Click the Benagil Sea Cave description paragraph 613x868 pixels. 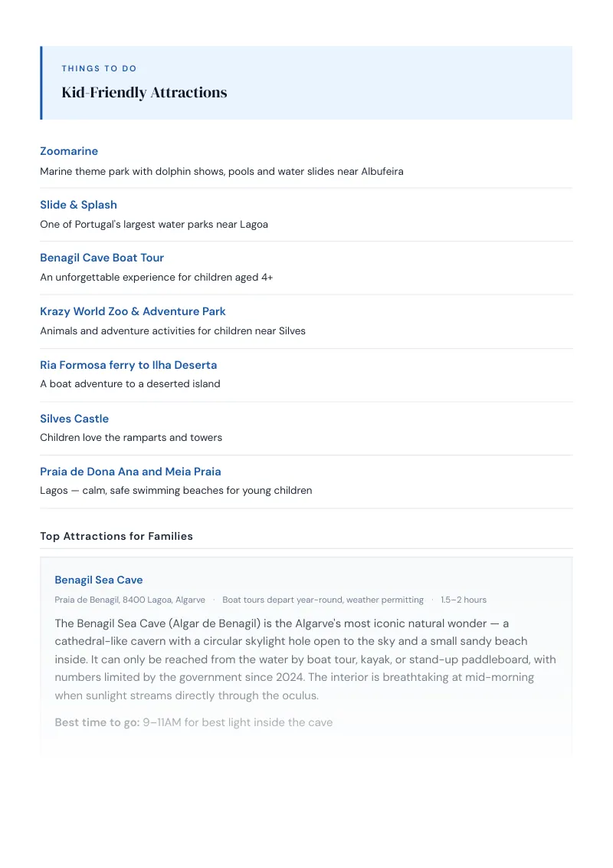tap(306, 659)
